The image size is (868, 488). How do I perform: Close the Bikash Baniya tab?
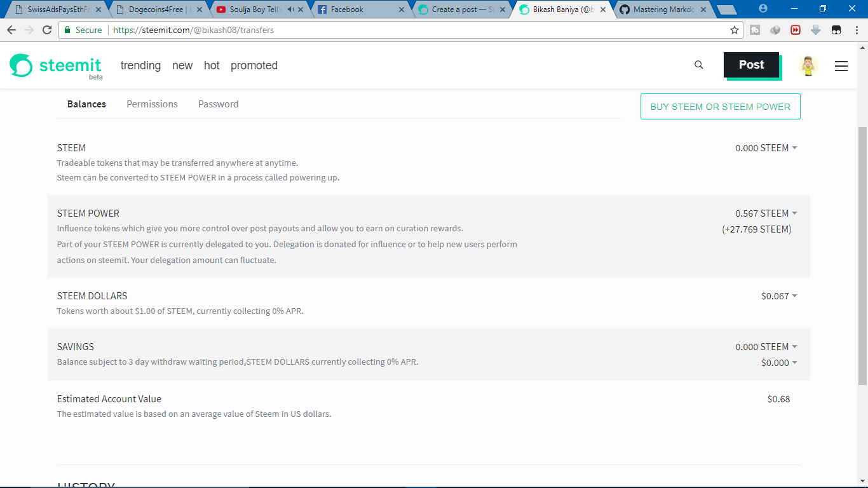pos(603,10)
